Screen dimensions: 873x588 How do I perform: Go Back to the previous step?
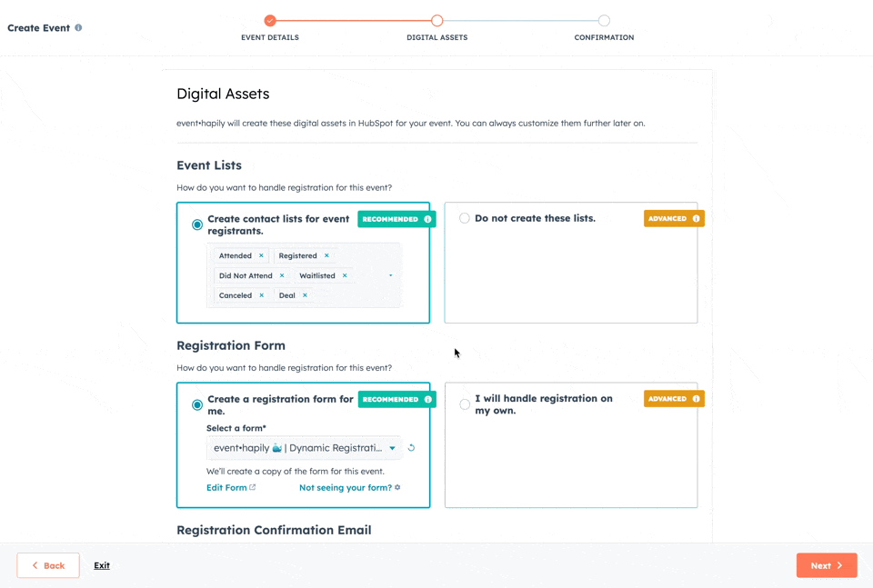pyautogui.click(x=48, y=565)
